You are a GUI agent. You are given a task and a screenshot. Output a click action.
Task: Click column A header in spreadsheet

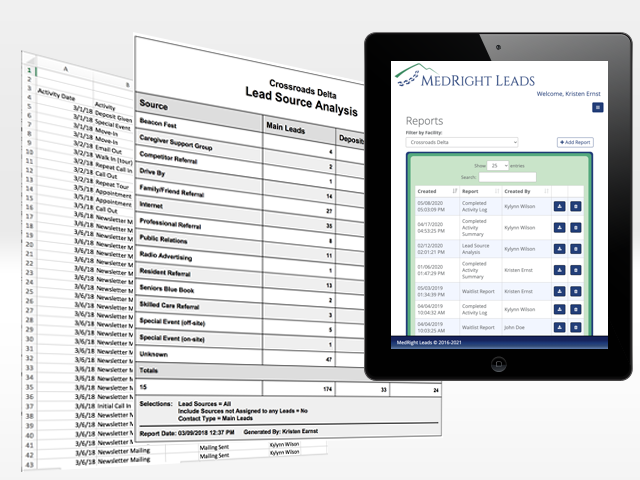65,69
